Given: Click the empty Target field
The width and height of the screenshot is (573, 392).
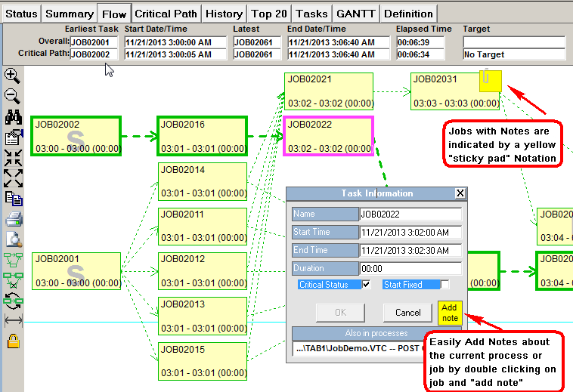Looking at the screenshot, I should point(514,42).
